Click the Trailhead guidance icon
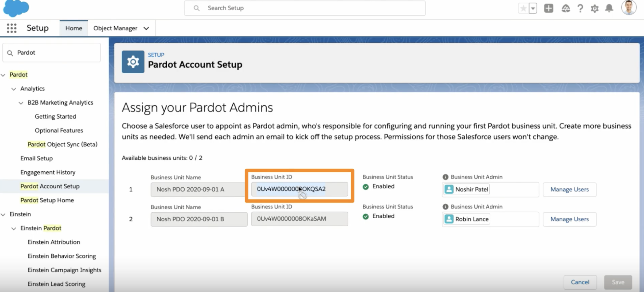The image size is (644, 292). 566,8
